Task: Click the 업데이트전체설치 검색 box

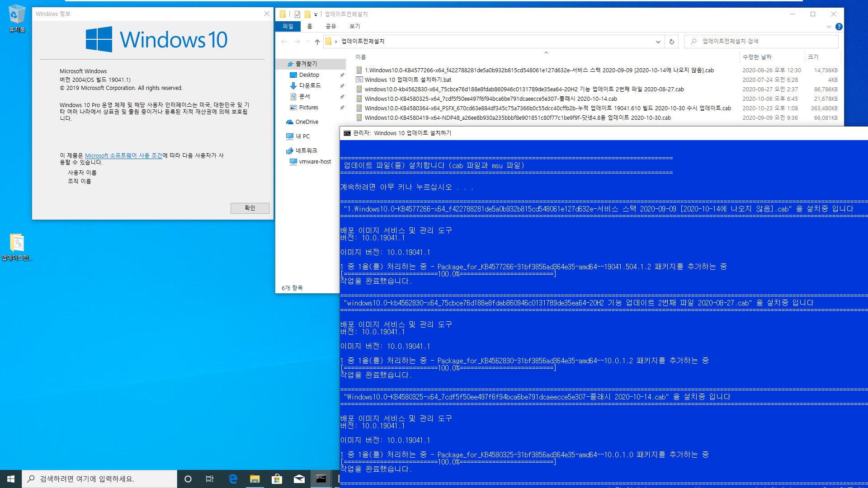Action: (x=761, y=42)
